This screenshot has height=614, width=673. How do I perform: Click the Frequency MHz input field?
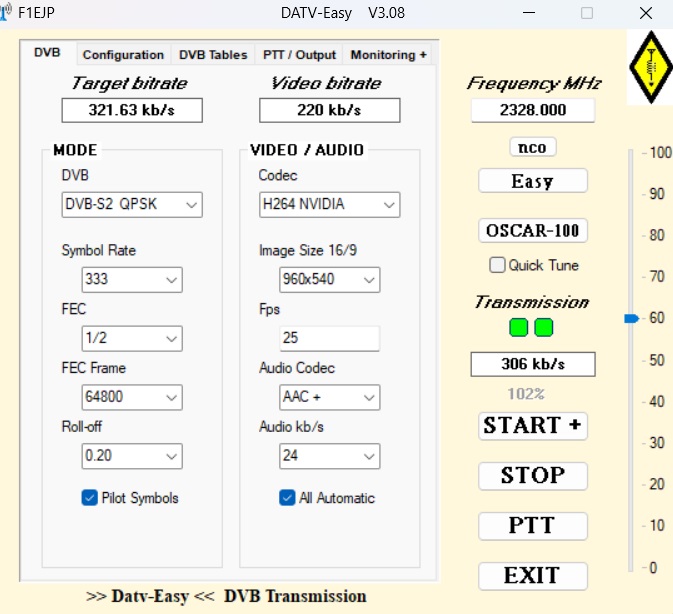(x=532, y=111)
